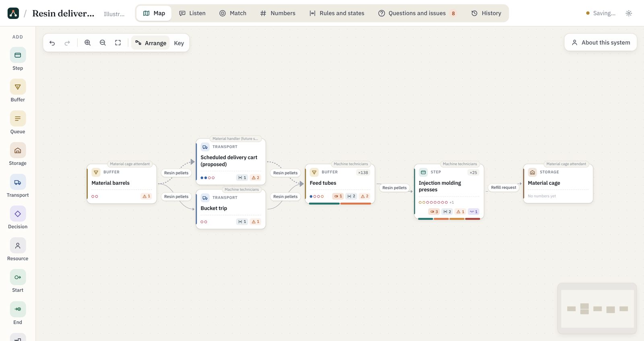This screenshot has height=341, width=644.
Task: Add a Resource node from the sidebar
Action: pos(18,250)
